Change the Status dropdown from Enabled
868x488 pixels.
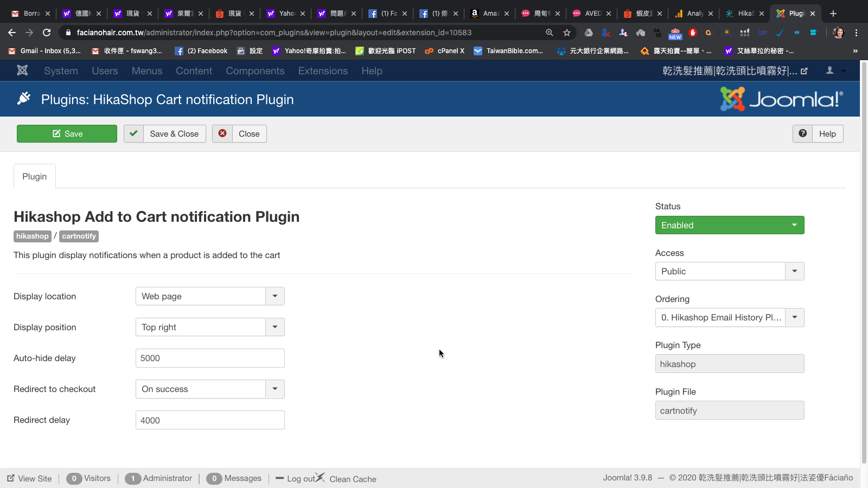730,225
